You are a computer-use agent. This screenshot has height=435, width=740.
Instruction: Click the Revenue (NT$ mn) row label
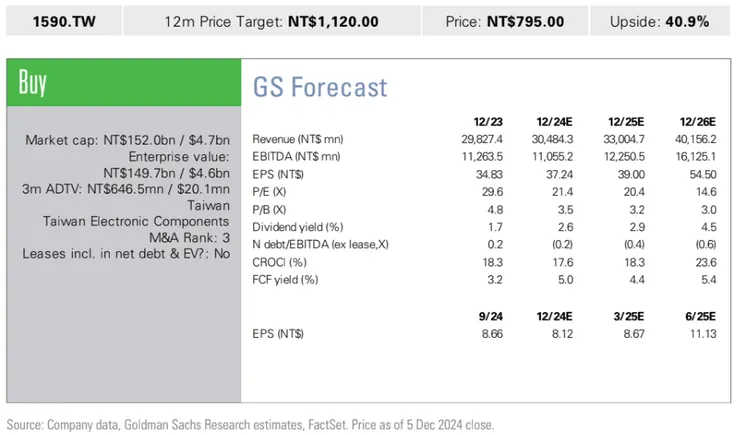coord(298,139)
